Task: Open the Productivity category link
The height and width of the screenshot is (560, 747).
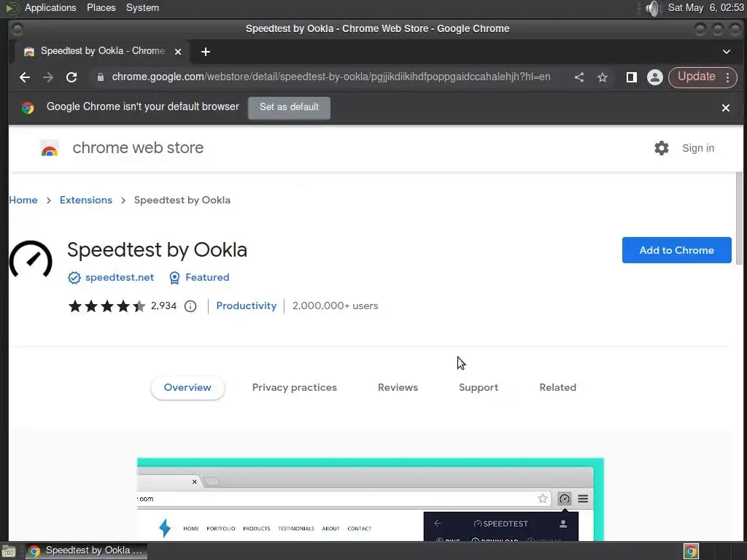Action: pos(247,306)
